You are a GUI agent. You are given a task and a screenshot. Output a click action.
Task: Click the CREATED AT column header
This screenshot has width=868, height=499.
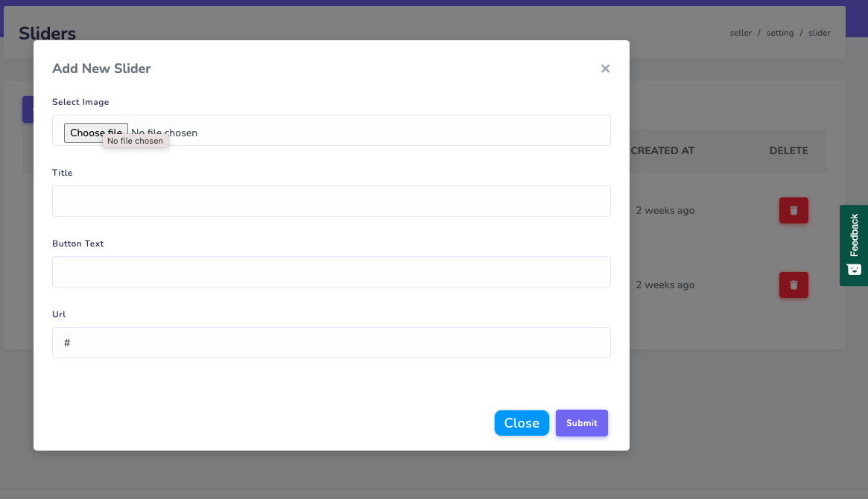pos(662,150)
